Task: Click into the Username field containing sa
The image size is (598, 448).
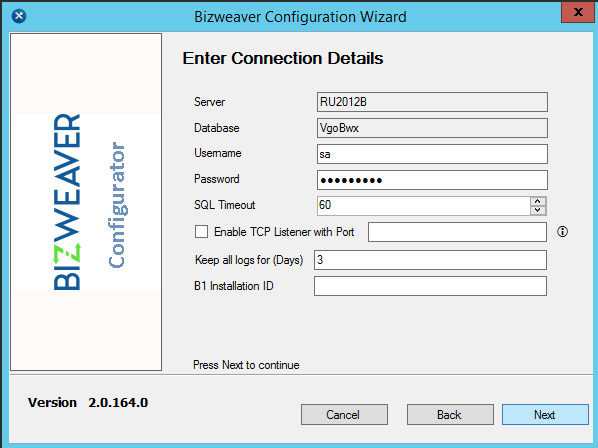Action: pos(432,154)
